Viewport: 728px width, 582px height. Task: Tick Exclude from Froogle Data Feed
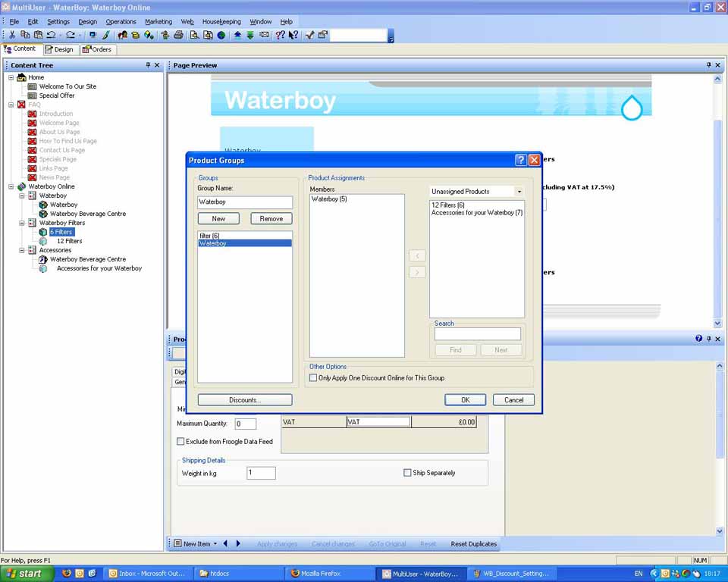[x=180, y=441]
